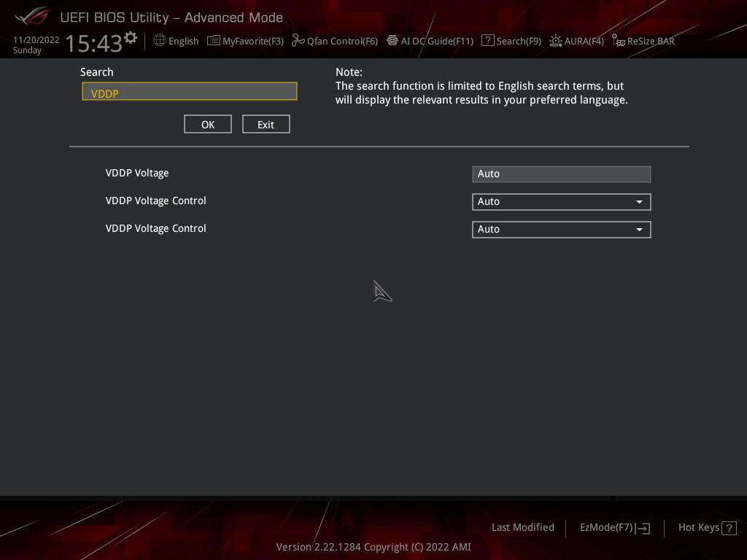Click the Search heading label
Viewport: 747px width, 560px height.
click(x=97, y=72)
